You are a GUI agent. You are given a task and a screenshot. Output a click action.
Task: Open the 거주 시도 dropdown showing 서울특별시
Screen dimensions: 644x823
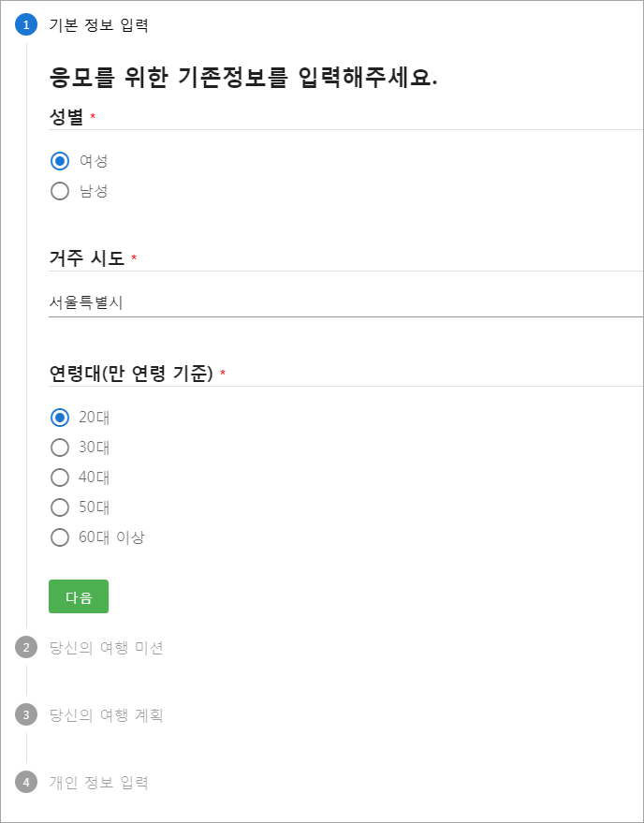[344, 302]
